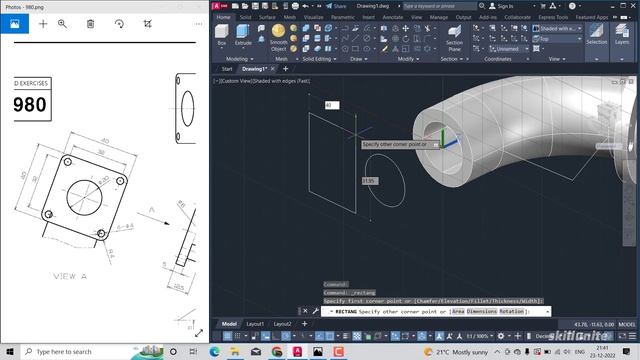The height and width of the screenshot is (360, 640).
Task: Click the command line customize wrench icon
Action: 316,311
